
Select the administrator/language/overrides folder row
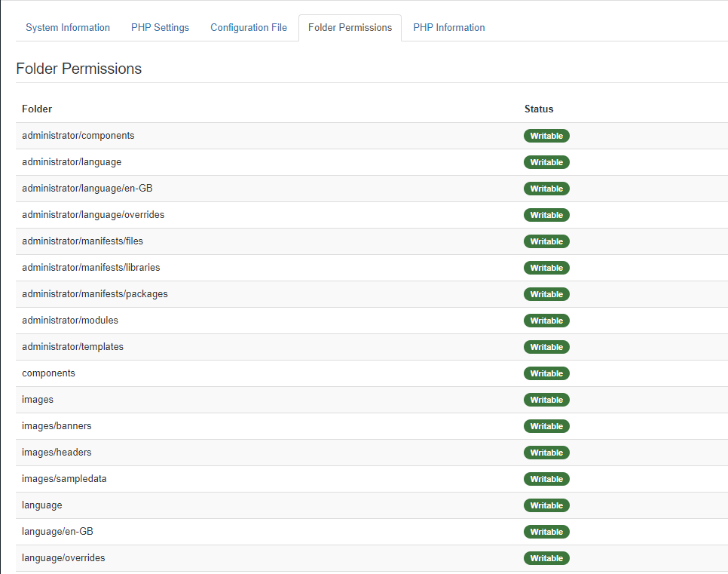coord(93,215)
